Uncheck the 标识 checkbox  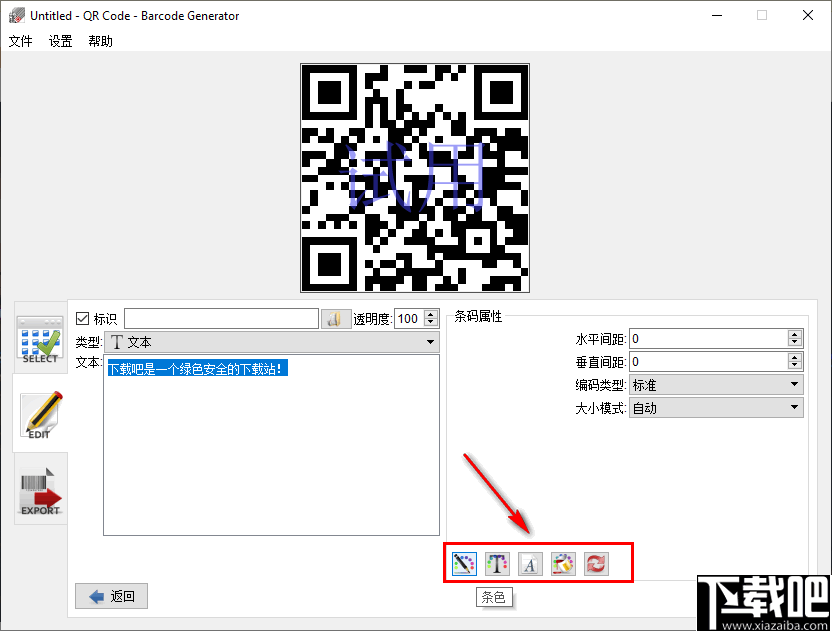pyautogui.click(x=83, y=318)
